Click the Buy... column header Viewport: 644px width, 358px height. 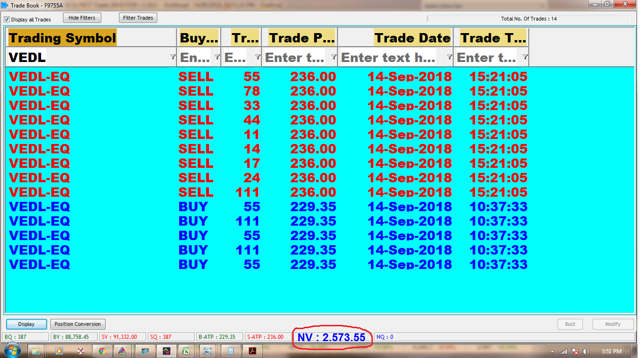pyautogui.click(x=199, y=38)
